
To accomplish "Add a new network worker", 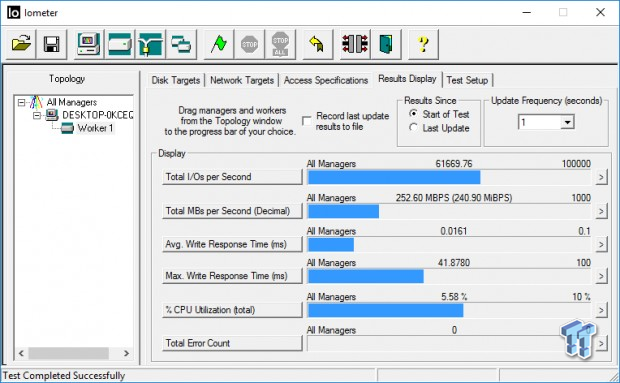I will coord(151,44).
